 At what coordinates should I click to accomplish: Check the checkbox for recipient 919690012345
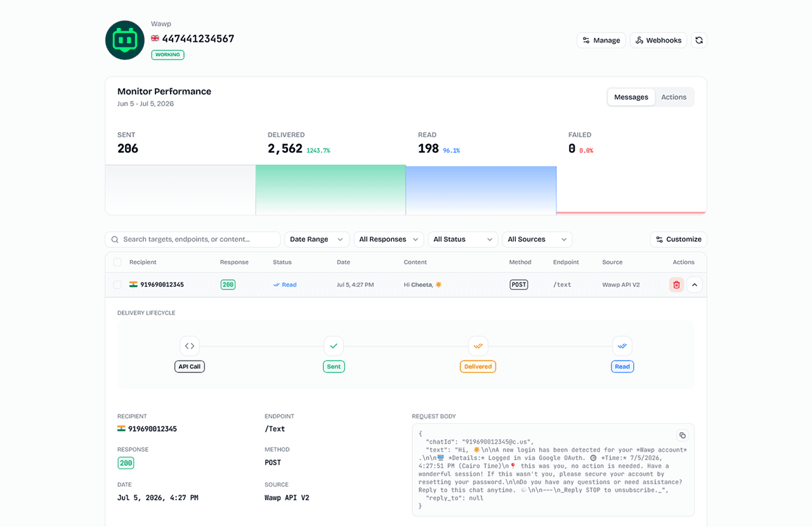[117, 285]
